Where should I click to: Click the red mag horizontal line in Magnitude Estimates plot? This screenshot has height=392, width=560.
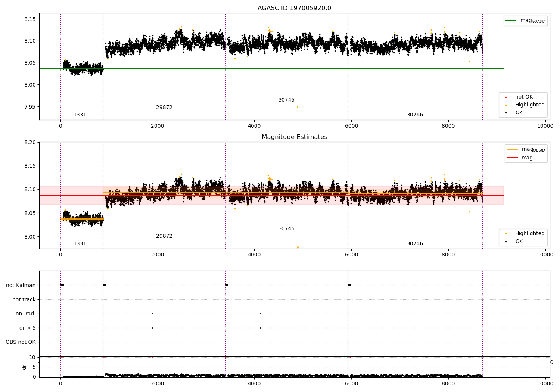[x=271, y=195]
